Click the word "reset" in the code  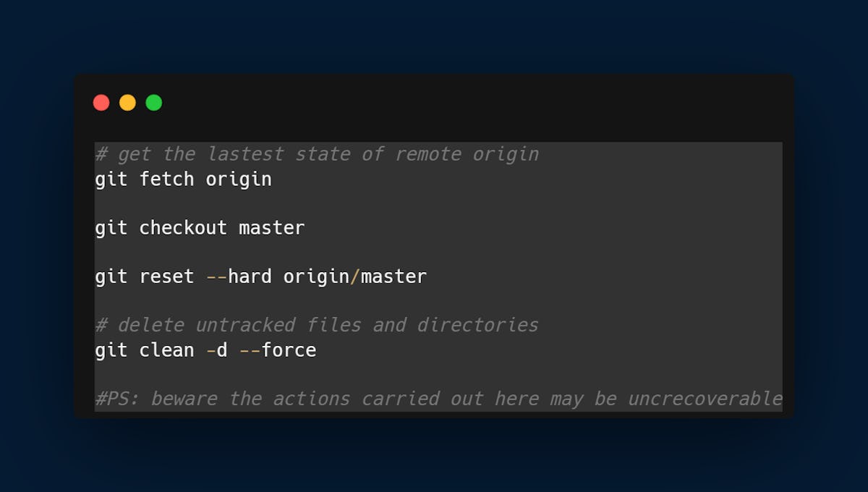click(x=166, y=276)
